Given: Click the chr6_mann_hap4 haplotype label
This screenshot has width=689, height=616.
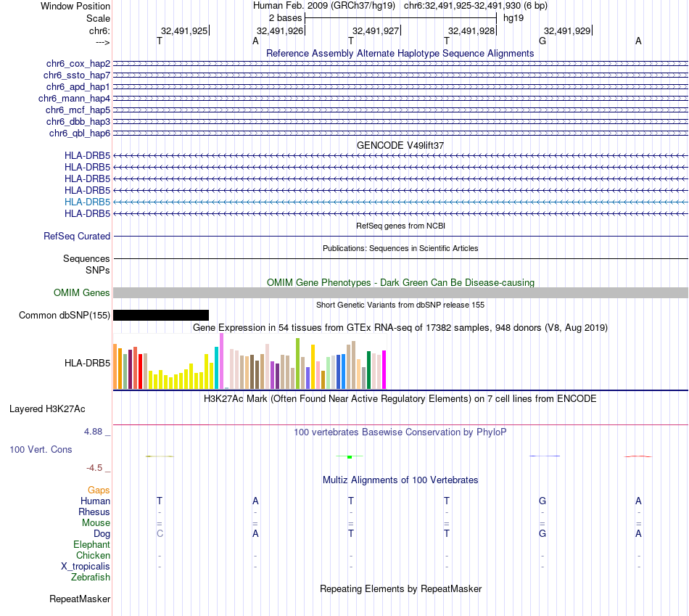Looking at the screenshot, I should [x=74, y=99].
